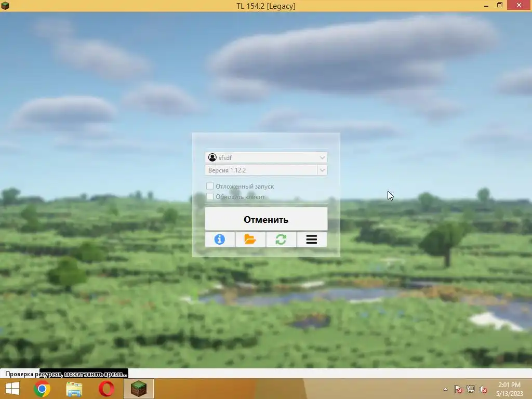
Task: Open the game folder icon button
Action: 250,240
